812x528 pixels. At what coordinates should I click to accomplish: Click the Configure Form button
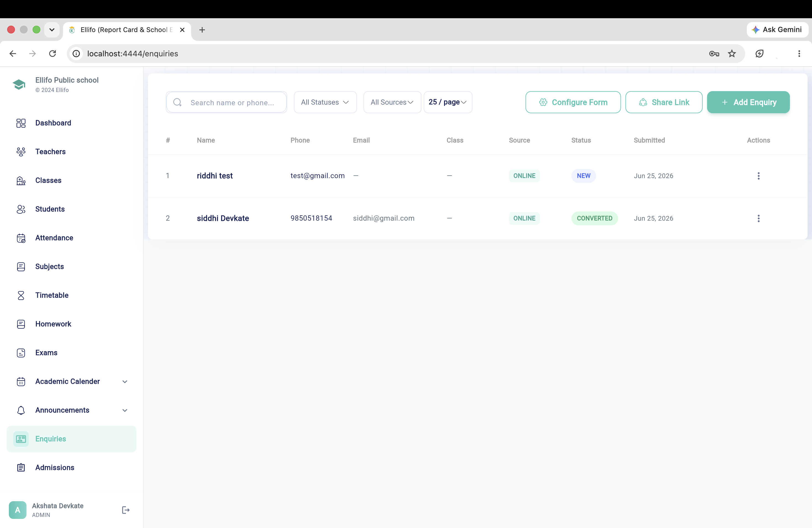point(573,102)
